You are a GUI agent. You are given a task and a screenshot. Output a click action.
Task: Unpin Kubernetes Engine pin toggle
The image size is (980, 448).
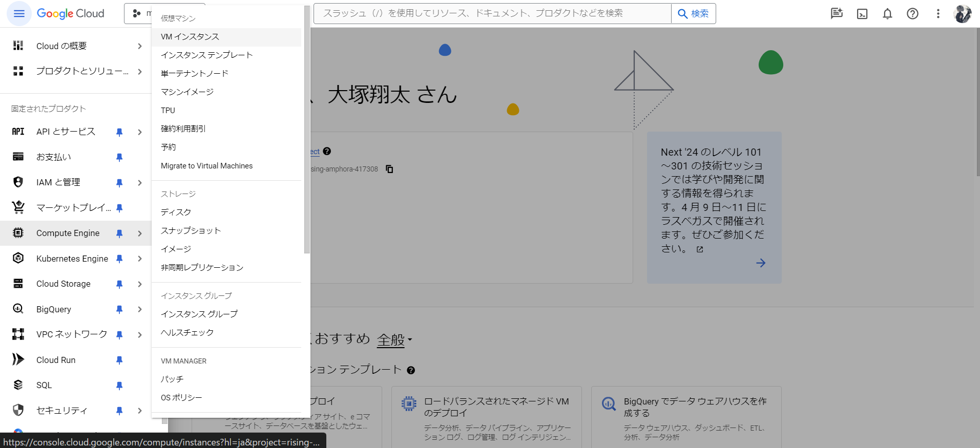[119, 259]
